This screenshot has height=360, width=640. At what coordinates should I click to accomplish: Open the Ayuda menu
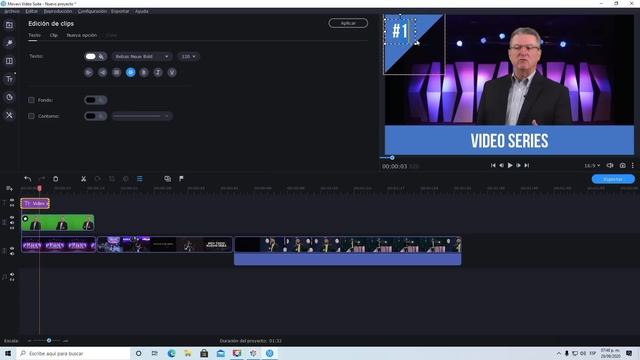pyautogui.click(x=142, y=11)
